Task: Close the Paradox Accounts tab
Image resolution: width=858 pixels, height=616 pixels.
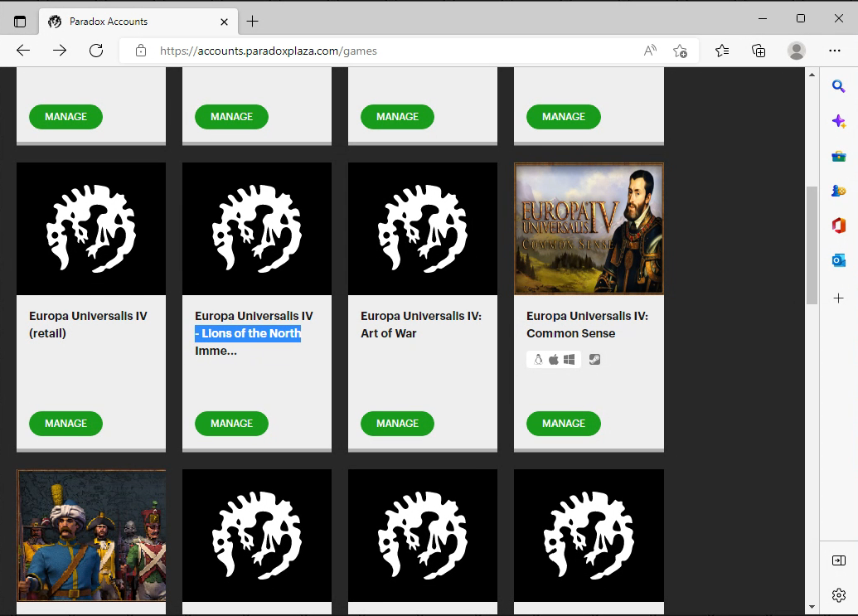Action: coord(224,22)
